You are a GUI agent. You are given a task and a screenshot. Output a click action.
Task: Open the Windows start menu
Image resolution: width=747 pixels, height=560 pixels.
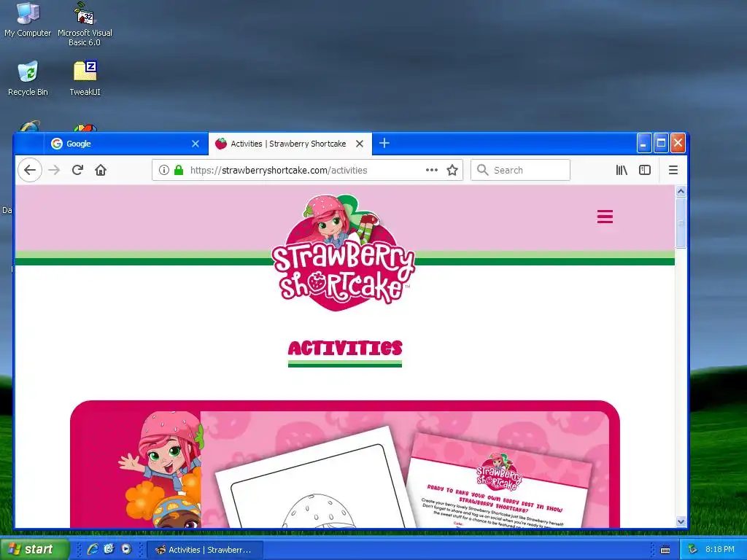pos(35,549)
